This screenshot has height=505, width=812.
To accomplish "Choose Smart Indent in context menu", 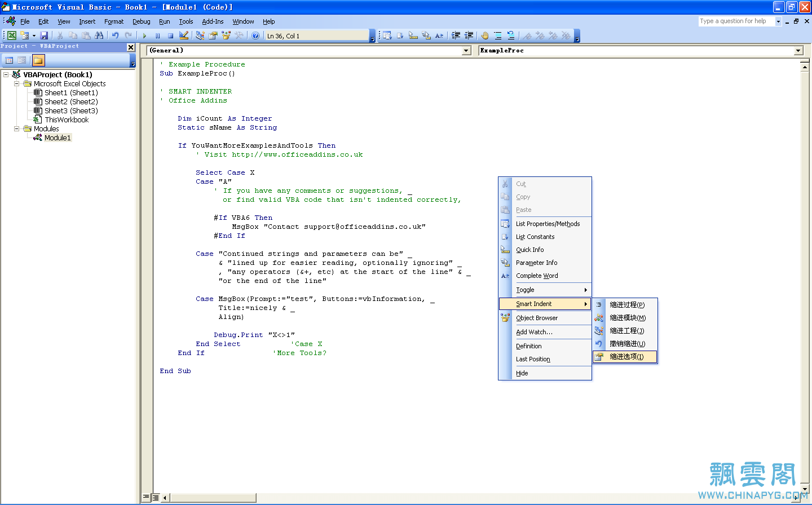I will point(545,304).
